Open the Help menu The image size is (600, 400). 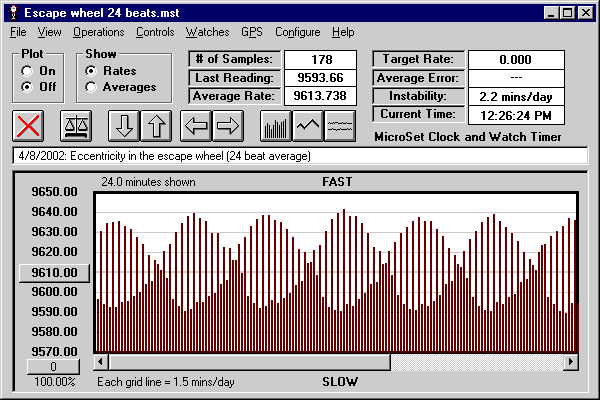coord(343,32)
